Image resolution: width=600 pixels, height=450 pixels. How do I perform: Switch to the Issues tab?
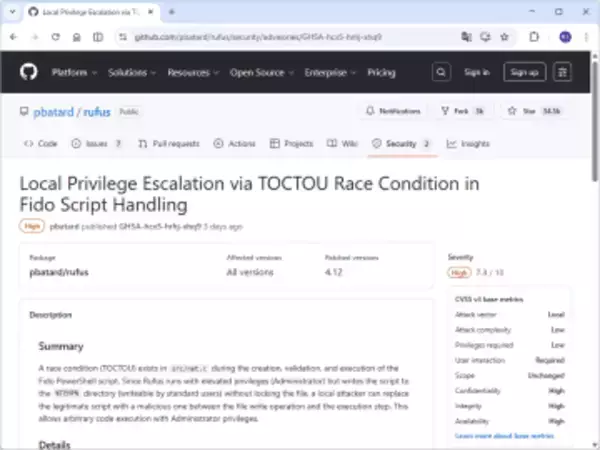pyautogui.click(x=97, y=143)
